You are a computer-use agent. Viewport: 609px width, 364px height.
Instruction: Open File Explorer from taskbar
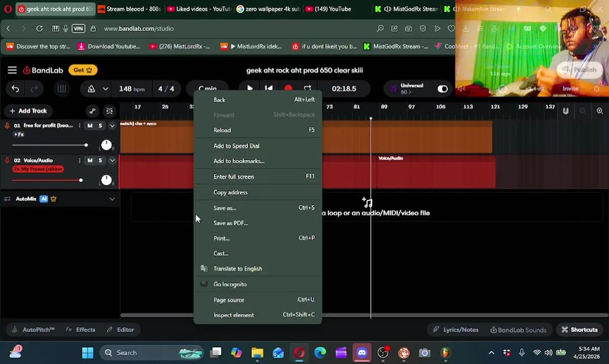[x=257, y=353]
